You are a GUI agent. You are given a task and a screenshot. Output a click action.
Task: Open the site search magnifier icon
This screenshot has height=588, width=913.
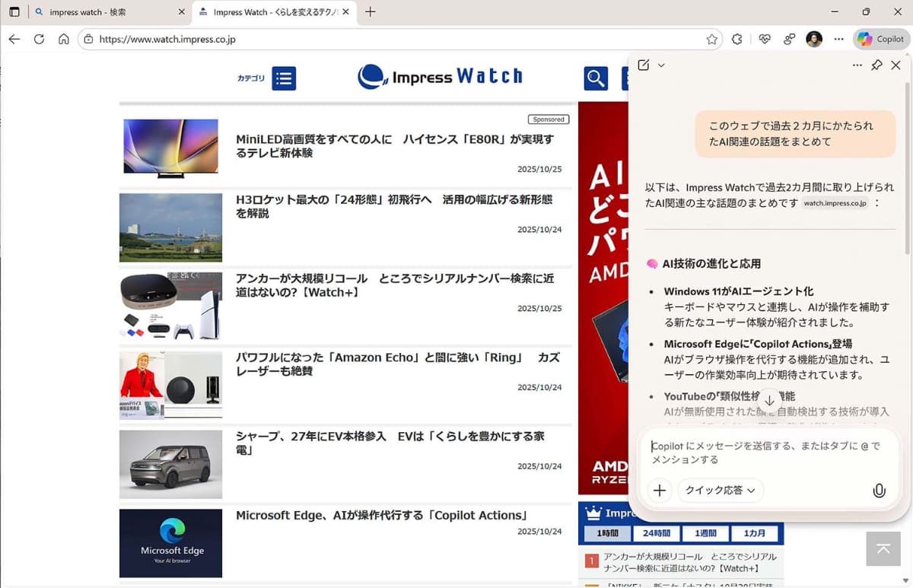tap(596, 78)
